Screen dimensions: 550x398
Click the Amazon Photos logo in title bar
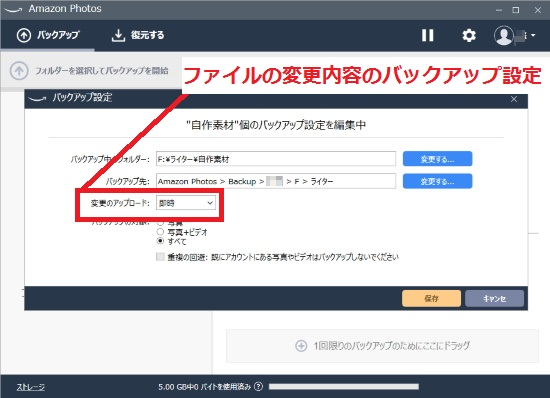[x=14, y=9]
